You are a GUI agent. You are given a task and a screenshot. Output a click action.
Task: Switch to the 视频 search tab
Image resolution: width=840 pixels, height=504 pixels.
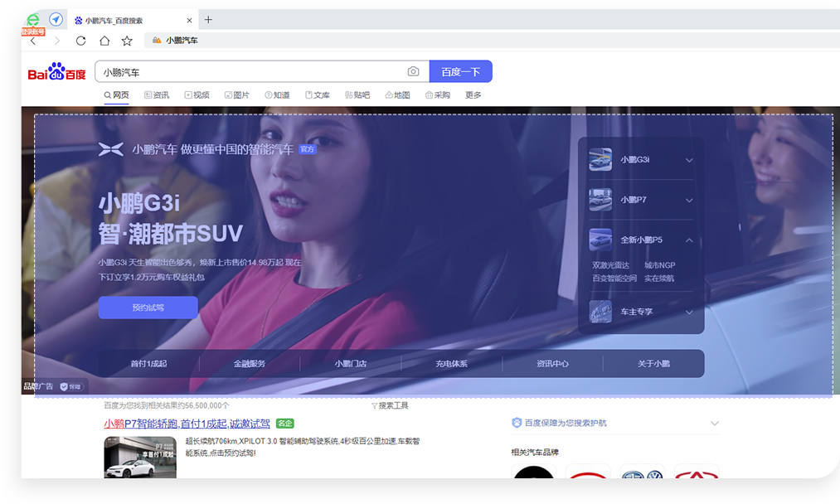[197, 95]
